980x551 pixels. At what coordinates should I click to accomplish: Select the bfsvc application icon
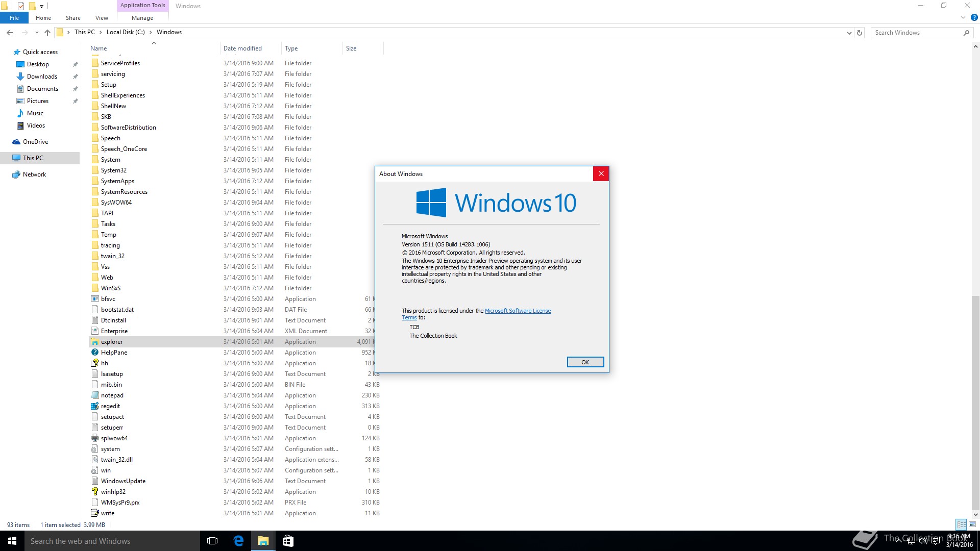(94, 299)
